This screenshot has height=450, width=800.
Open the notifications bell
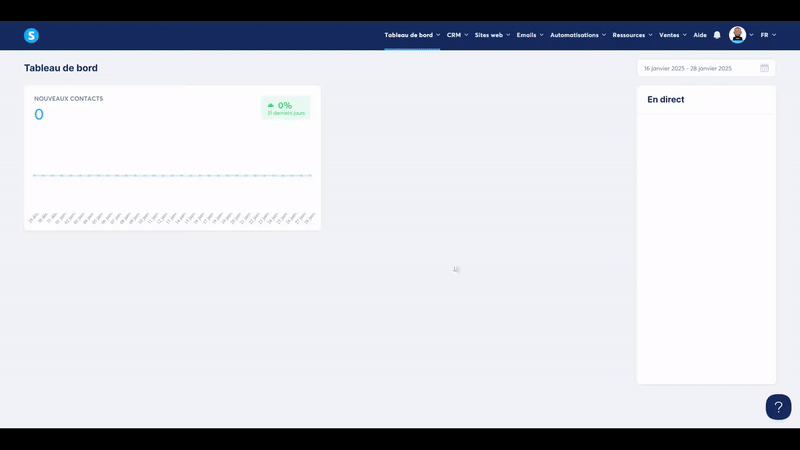[717, 35]
